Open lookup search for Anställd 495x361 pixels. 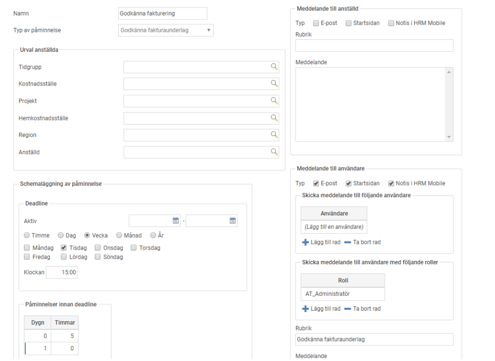(274, 152)
